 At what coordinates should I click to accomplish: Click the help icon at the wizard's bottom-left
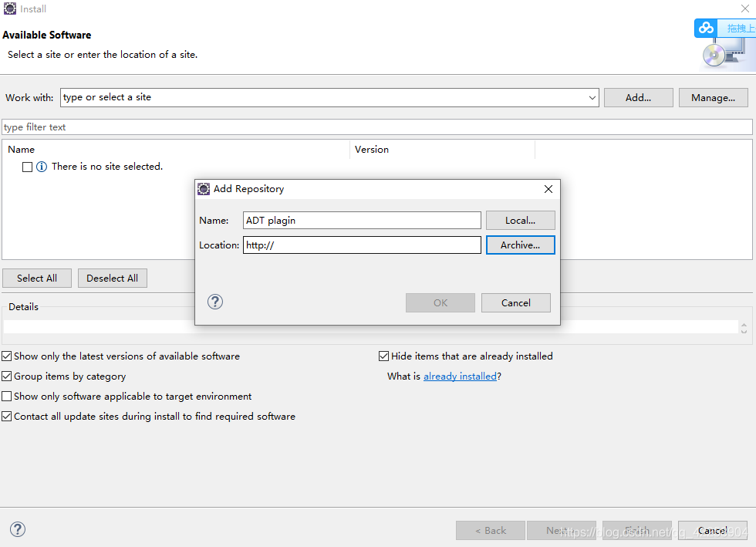pyautogui.click(x=17, y=529)
